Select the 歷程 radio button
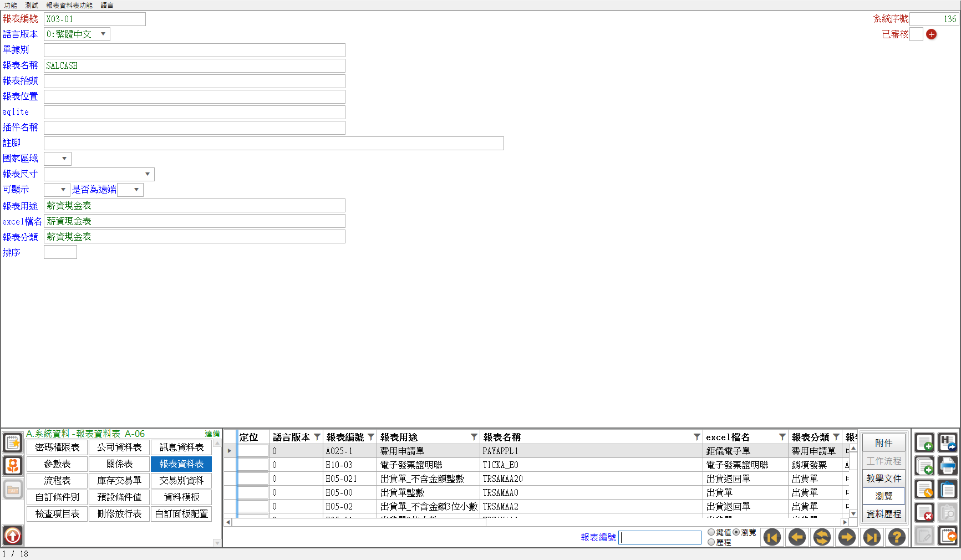The image size is (961, 560). (x=711, y=542)
